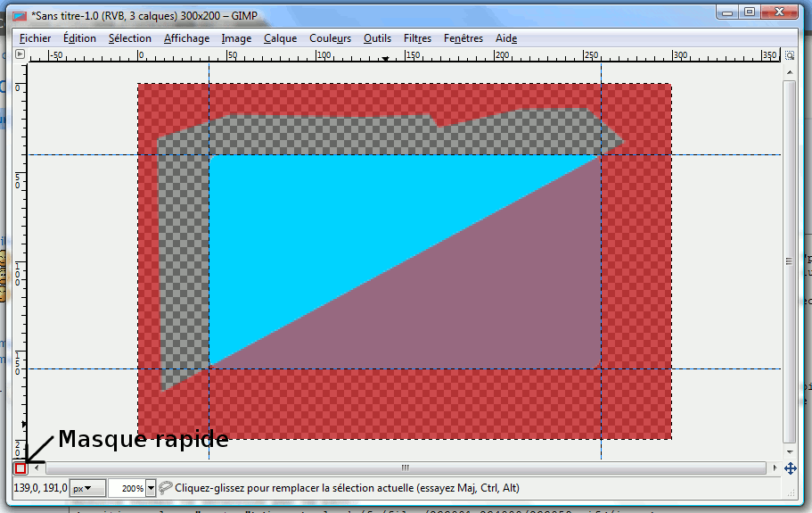Open the Fichier menu
Screen dimensions: 812x513
(36, 38)
